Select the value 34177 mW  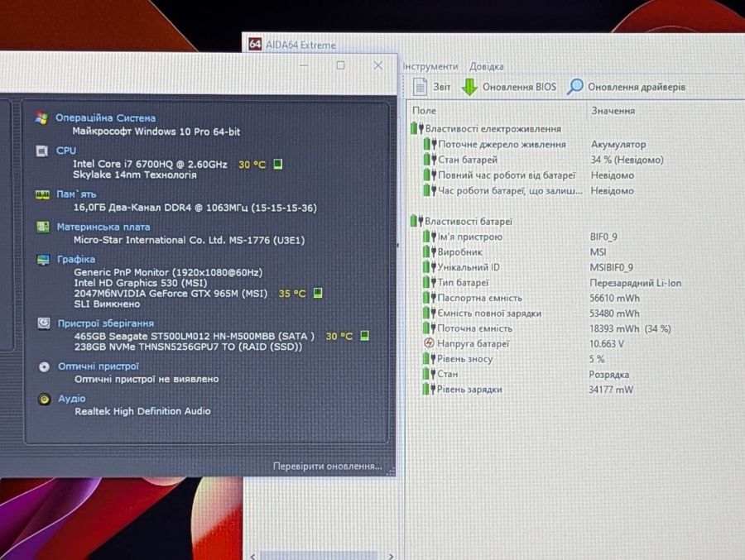point(611,390)
